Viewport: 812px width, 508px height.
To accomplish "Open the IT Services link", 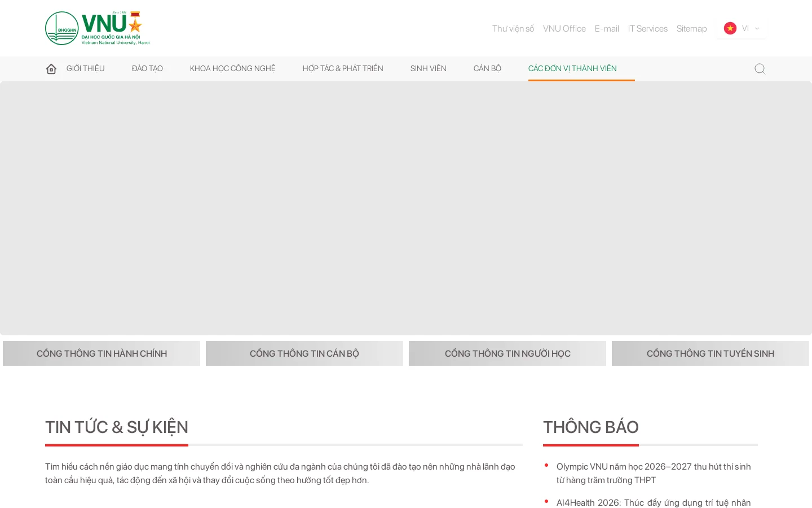I will [x=648, y=28].
